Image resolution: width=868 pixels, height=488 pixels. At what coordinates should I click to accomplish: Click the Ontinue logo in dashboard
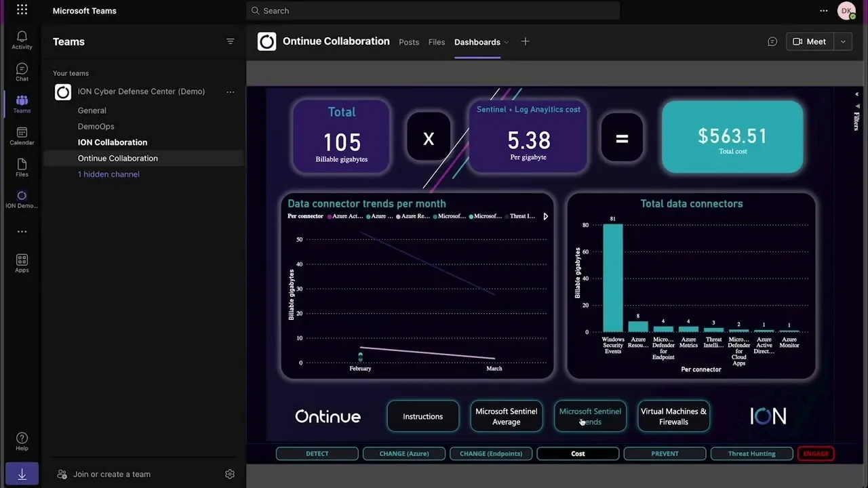coord(328,416)
